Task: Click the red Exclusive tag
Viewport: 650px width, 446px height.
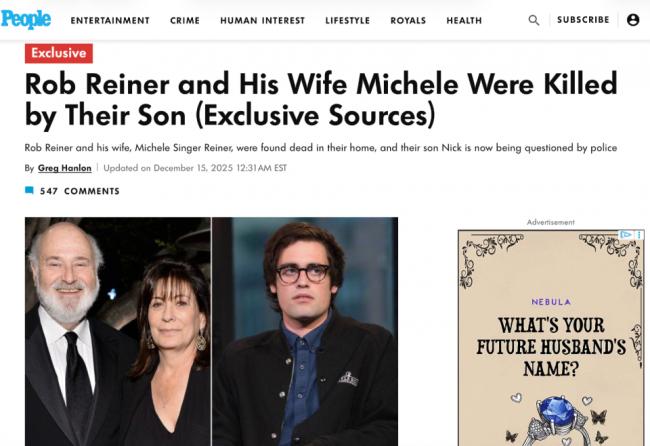Action: click(58, 54)
